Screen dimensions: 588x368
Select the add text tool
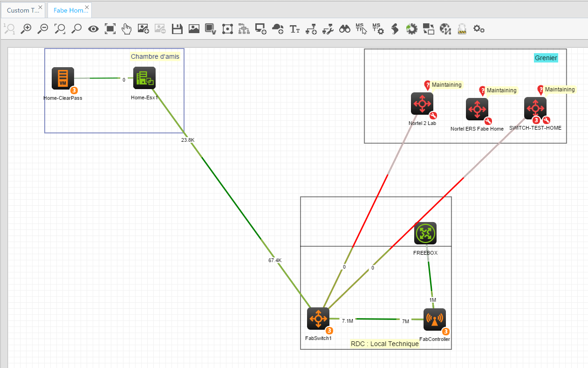[x=294, y=29]
